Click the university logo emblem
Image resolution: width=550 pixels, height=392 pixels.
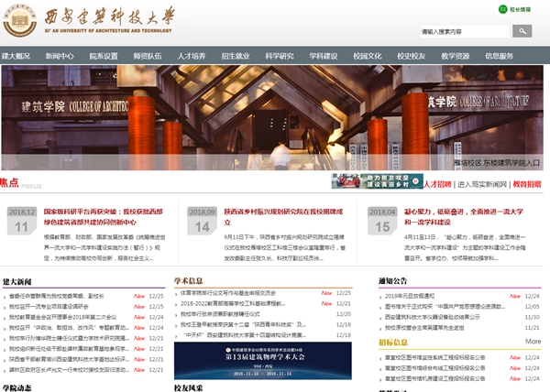tap(20, 20)
